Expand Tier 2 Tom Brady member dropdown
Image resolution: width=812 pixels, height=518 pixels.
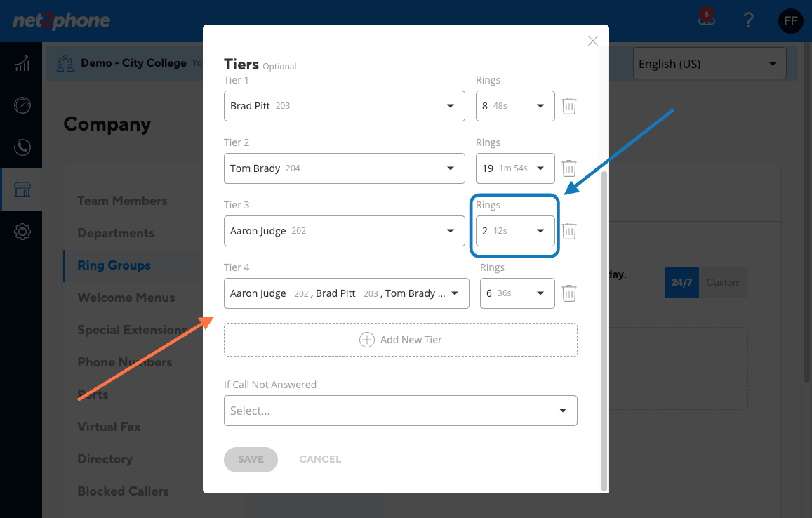click(345, 168)
